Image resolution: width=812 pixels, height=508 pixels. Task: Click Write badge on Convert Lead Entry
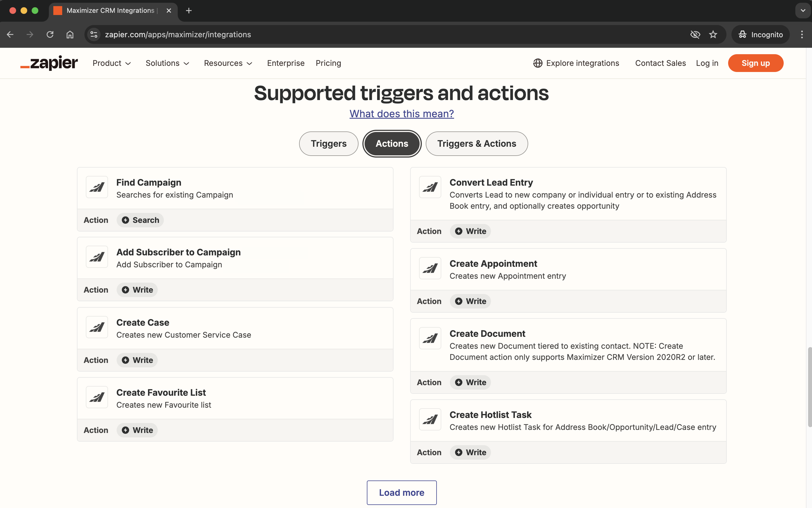click(x=470, y=231)
